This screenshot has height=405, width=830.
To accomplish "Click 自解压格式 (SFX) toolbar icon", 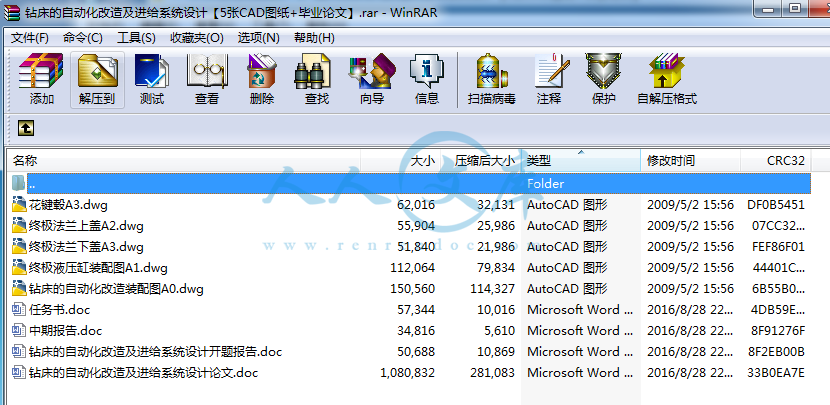I will 667,79.
